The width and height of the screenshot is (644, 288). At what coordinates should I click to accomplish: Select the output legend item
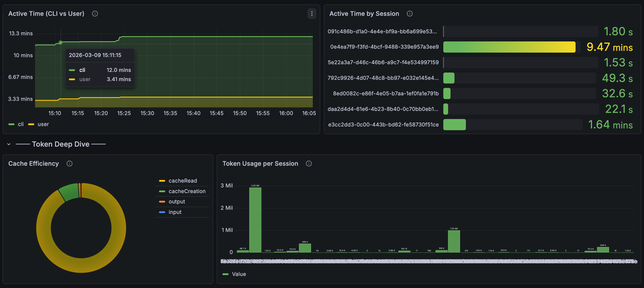point(177,202)
